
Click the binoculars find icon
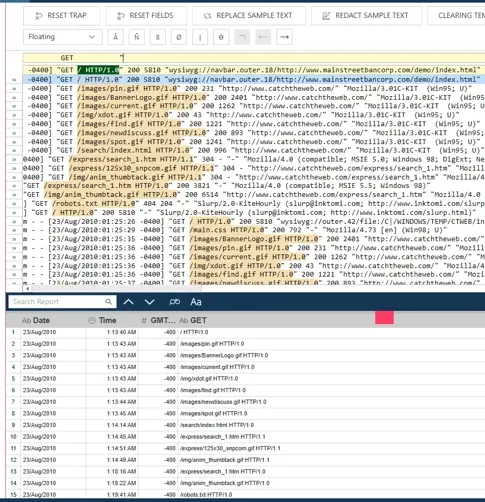[x=174, y=302]
